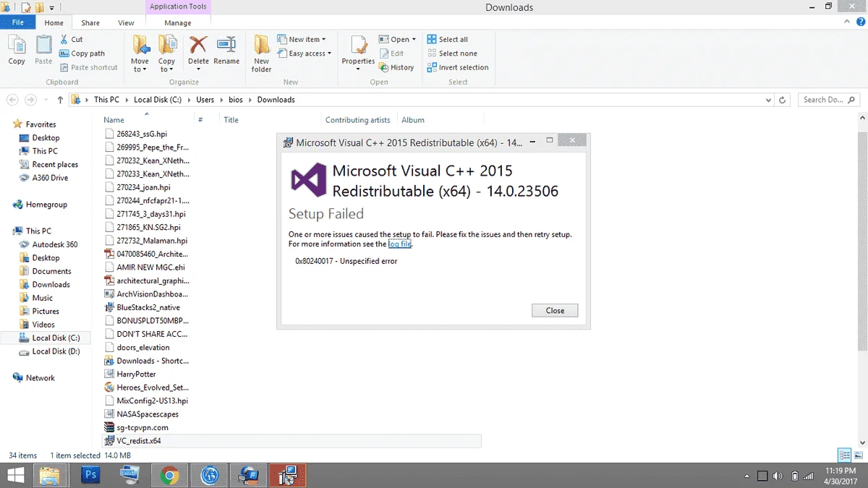Expand the Open button dropdown arrow
The width and height of the screenshot is (868, 488).
(414, 40)
